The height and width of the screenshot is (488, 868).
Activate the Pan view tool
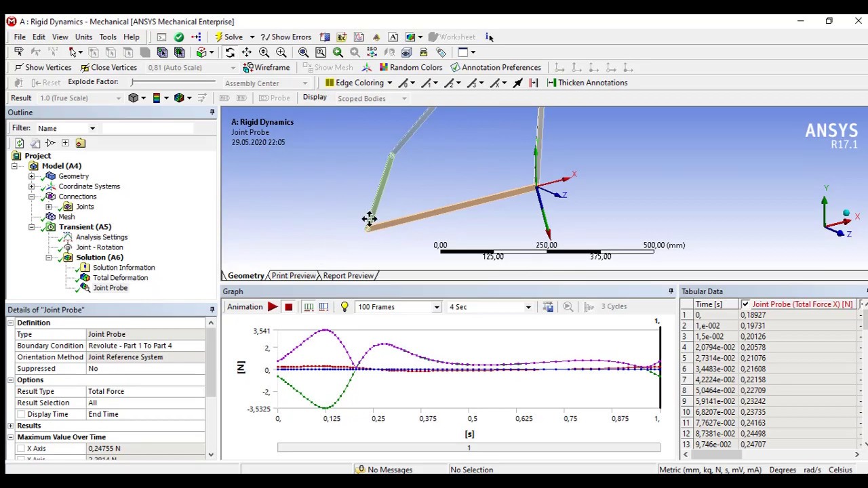tap(247, 52)
